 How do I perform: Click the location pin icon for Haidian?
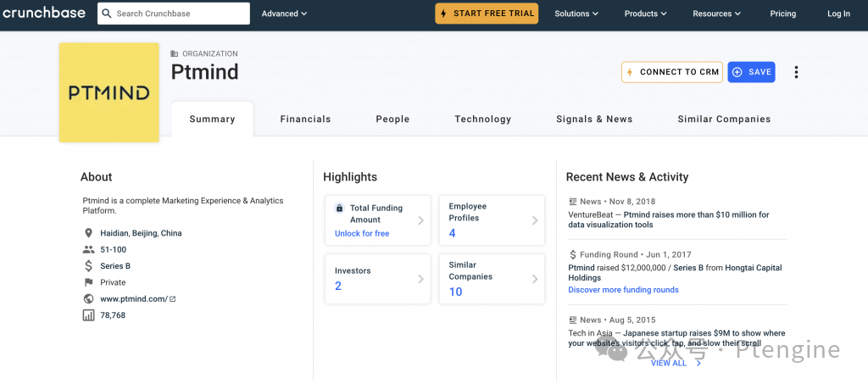click(88, 233)
